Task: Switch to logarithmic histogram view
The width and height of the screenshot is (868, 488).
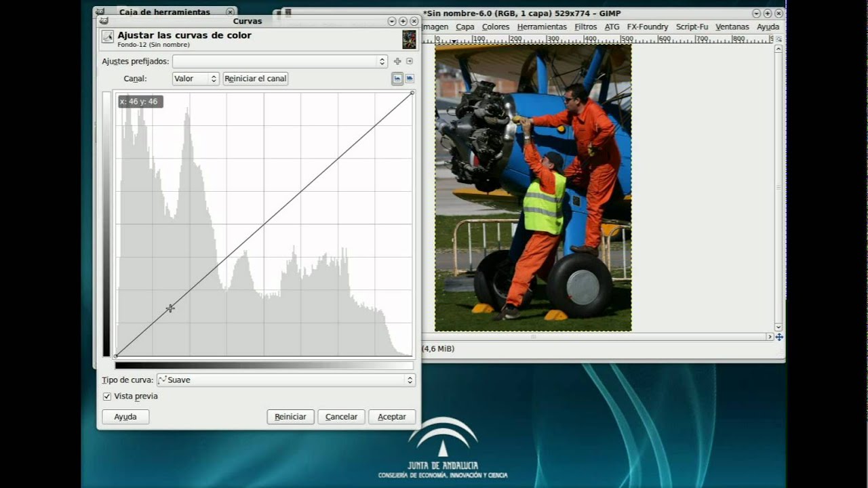Action: (410, 79)
